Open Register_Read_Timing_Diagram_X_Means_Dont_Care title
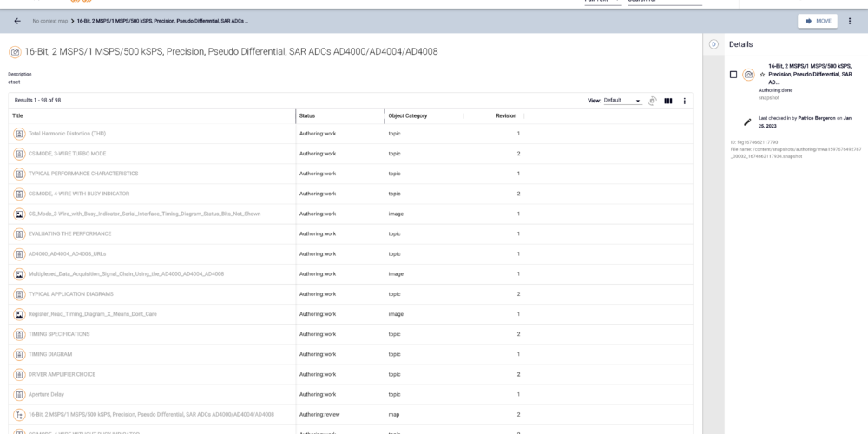 (93, 314)
